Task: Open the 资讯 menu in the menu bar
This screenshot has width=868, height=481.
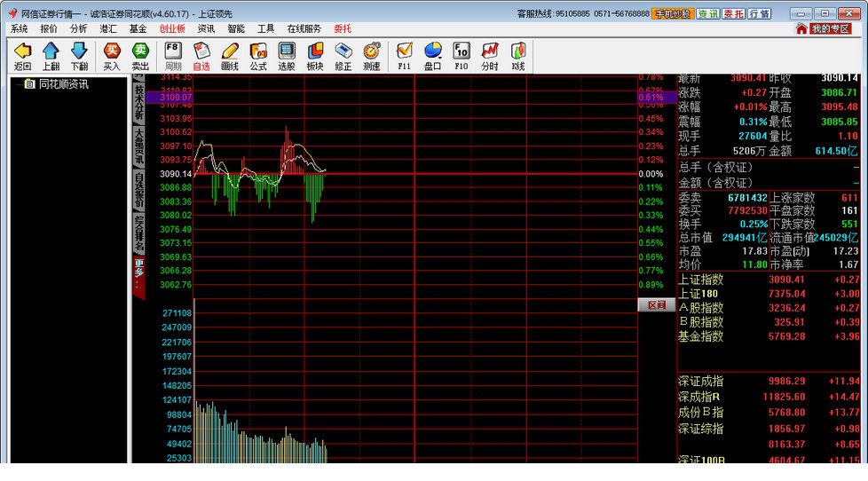Action: [x=207, y=28]
